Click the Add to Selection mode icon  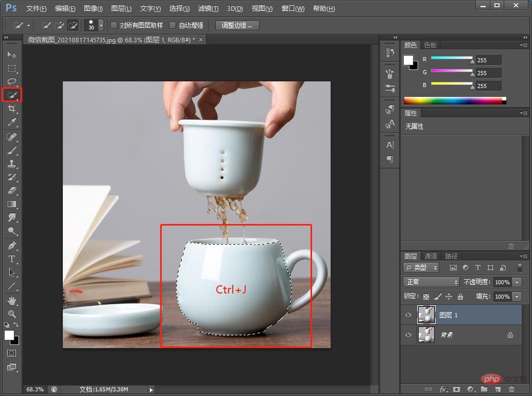pyautogui.click(x=59, y=25)
